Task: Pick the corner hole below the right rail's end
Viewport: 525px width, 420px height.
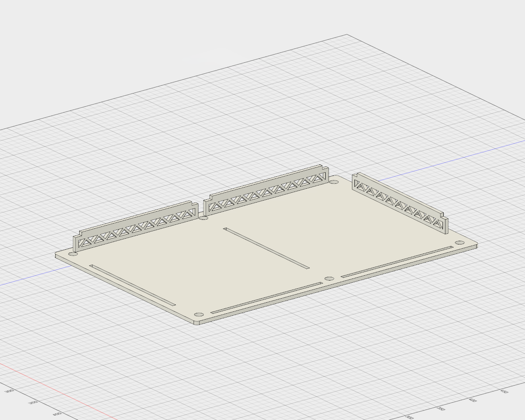Action: (x=459, y=243)
